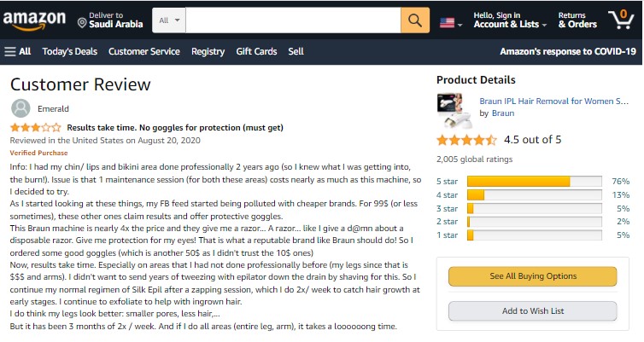Click See All Buying Options button
This screenshot has width=644, height=342.
point(533,276)
